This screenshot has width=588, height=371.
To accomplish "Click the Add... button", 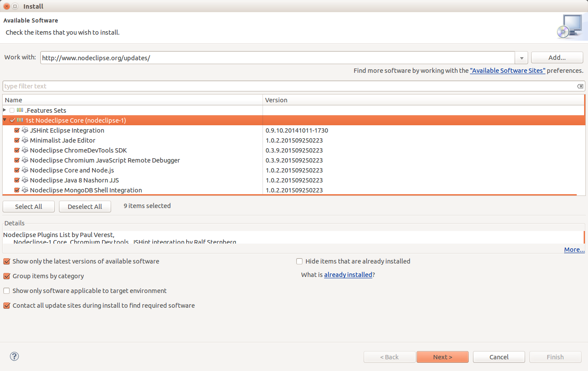I will (557, 57).
